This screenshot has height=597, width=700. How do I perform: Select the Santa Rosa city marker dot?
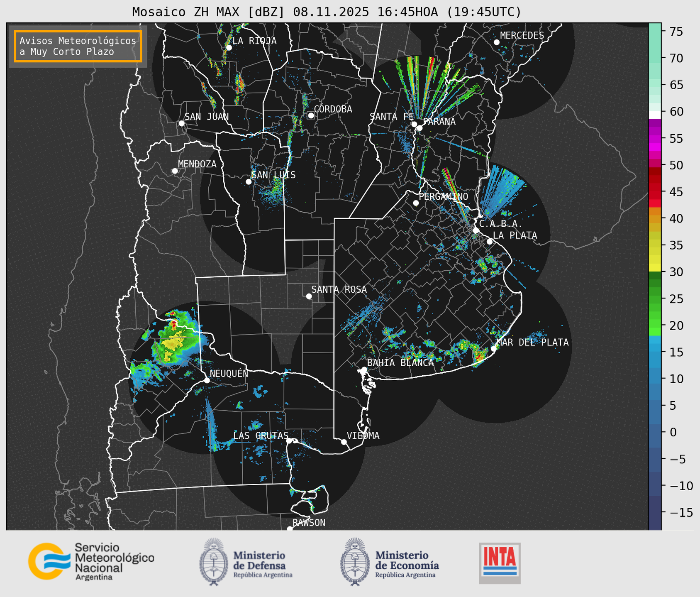[x=309, y=296]
